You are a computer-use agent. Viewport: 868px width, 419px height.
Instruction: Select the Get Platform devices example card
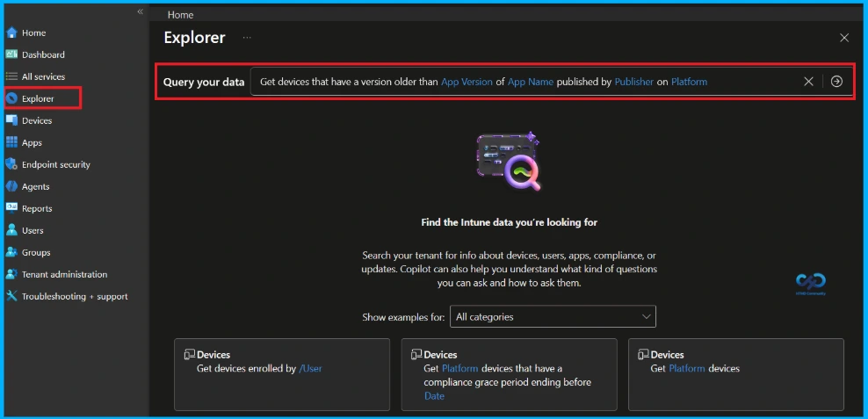click(x=735, y=374)
